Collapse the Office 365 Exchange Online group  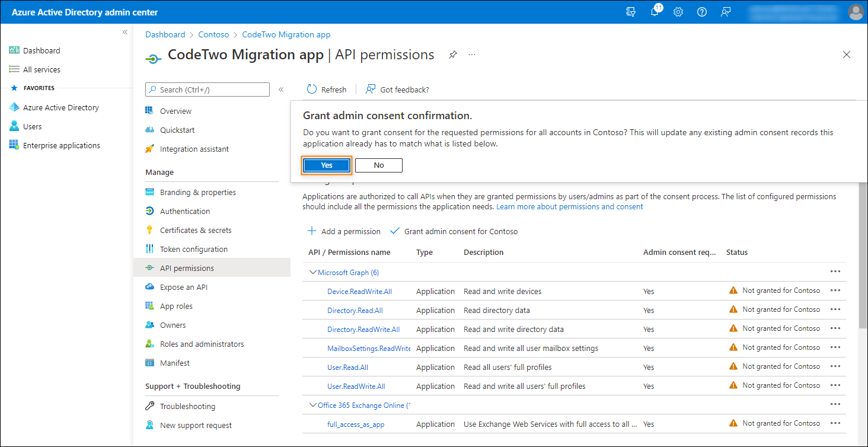(313, 404)
